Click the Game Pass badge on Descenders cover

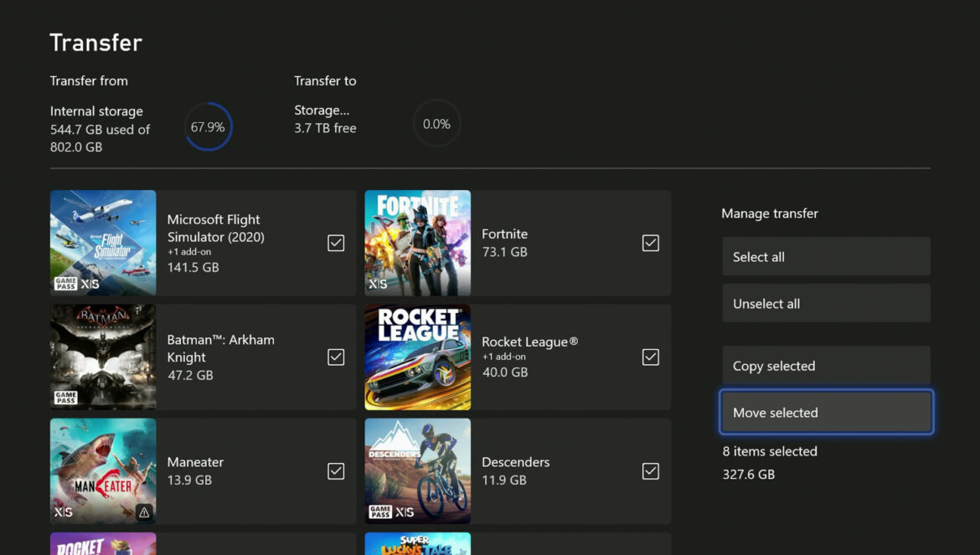pos(380,512)
